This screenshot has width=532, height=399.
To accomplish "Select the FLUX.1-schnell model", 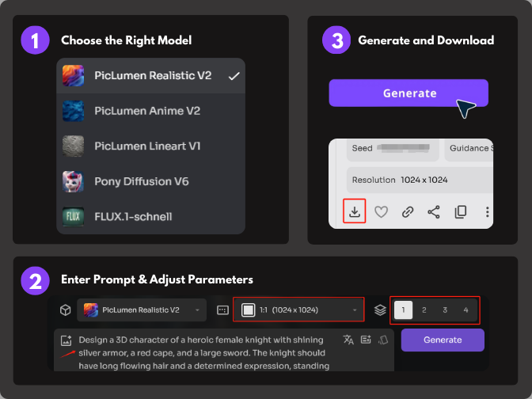I will click(x=133, y=216).
